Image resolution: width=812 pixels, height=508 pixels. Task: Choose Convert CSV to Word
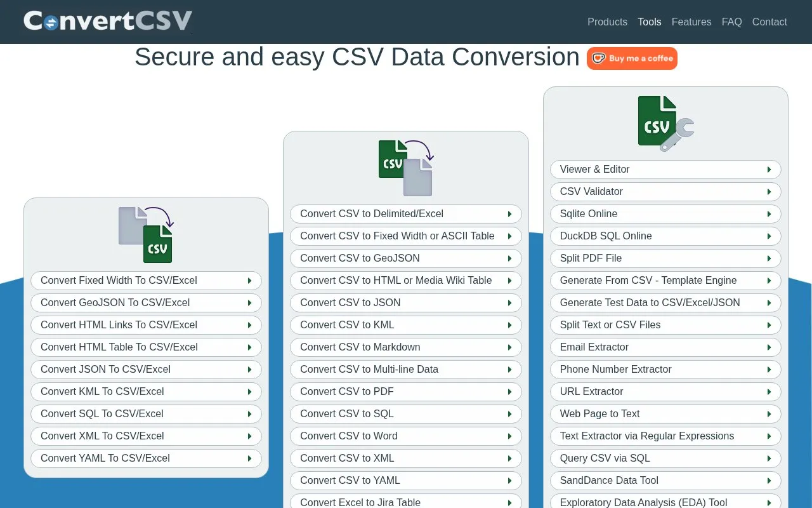tap(406, 436)
